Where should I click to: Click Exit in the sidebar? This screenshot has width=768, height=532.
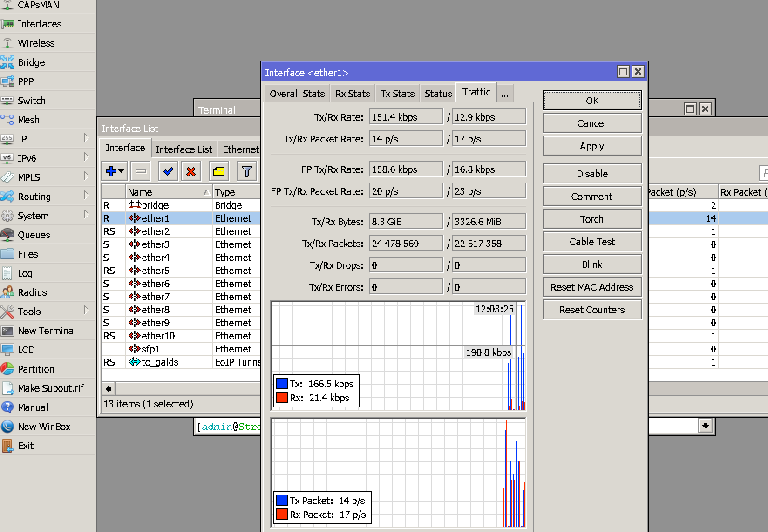(x=26, y=446)
